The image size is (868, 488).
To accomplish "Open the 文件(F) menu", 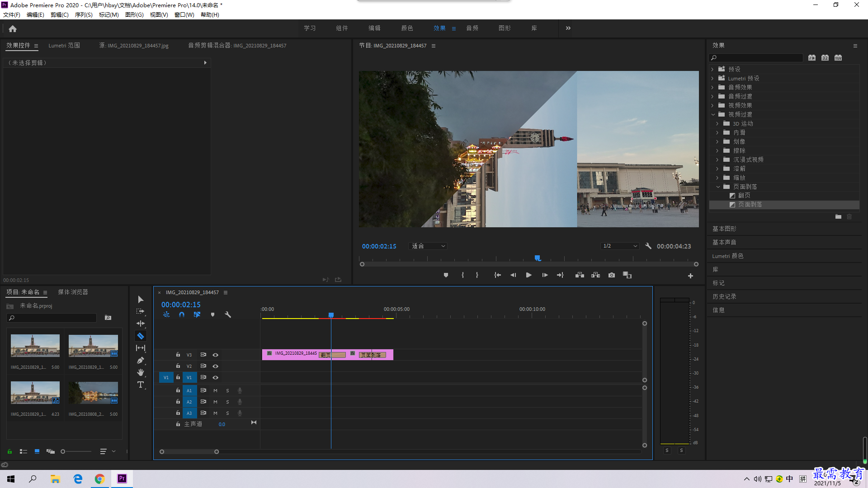I will 12,15.
